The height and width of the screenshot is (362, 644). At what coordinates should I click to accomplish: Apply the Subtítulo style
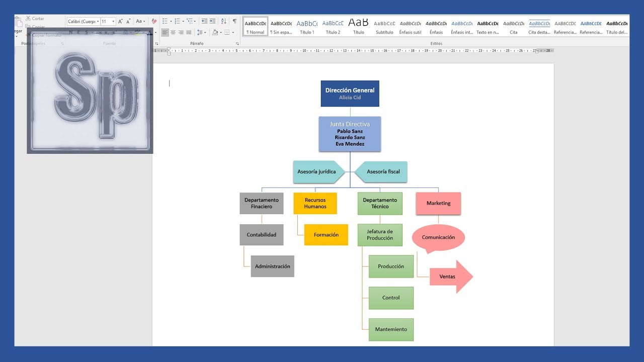coord(384,27)
